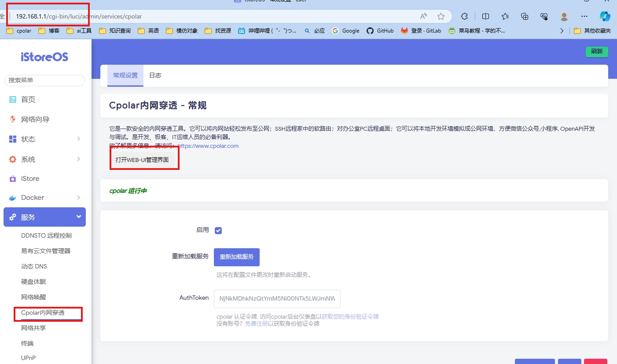Open UPnP service
This screenshot has height=364, width=617.
tap(29, 358)
